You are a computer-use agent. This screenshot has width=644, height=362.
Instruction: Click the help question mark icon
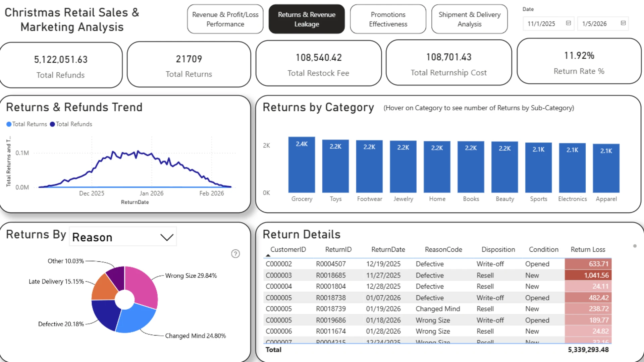pos(235,254)
